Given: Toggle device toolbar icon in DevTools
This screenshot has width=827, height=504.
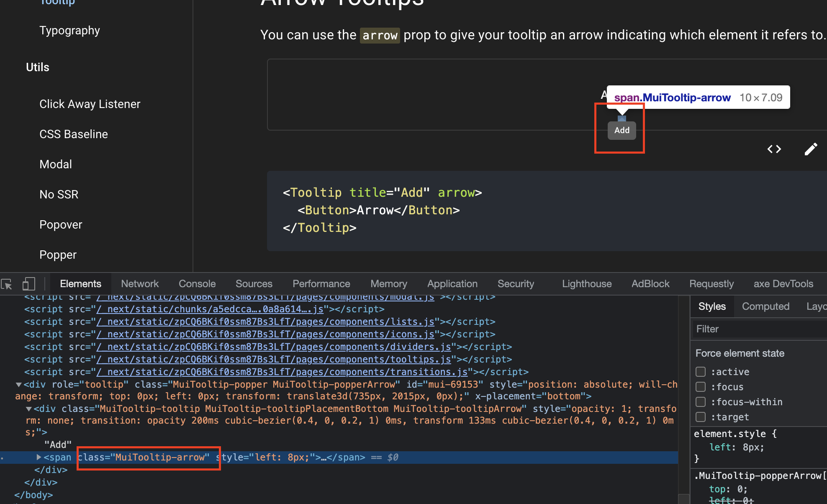Looking at the screenshot, I should (28, 284).
